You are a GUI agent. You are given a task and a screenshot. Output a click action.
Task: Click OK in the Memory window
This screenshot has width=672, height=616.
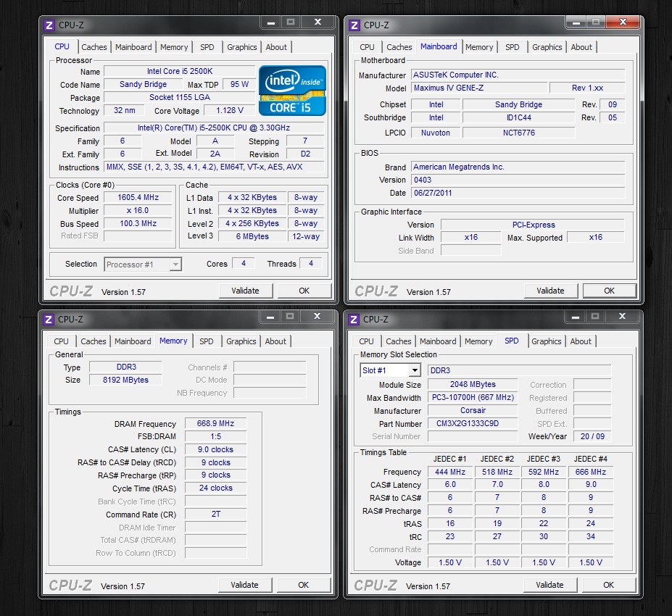(x=304, y=585)
